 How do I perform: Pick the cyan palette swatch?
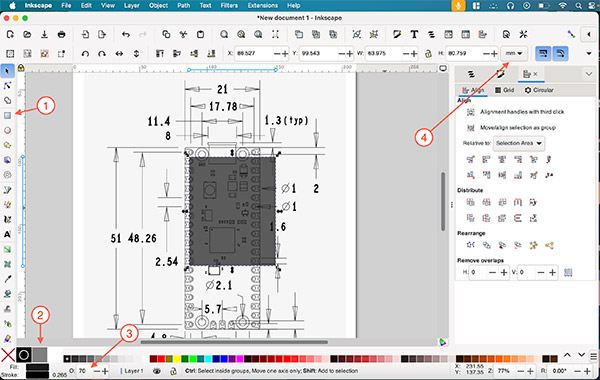click(208, 359)
